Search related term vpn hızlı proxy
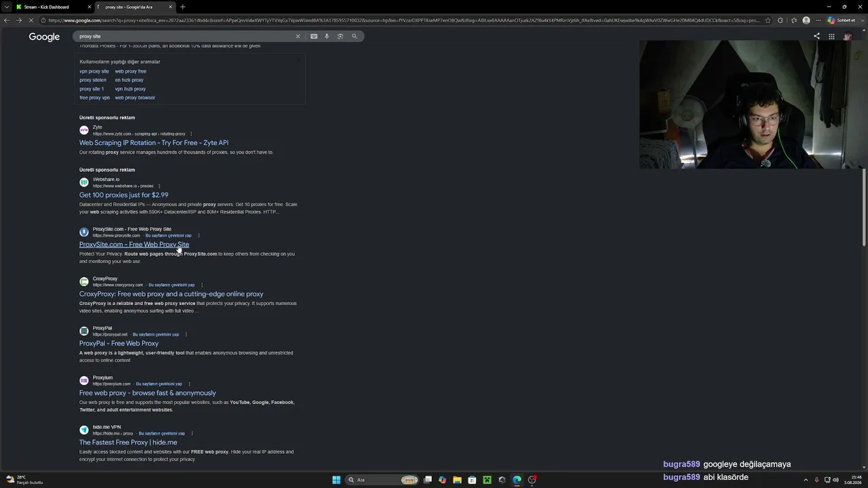The height and width of the screenshot is (488, 868). pyautogui.click(x=130, y=89)
